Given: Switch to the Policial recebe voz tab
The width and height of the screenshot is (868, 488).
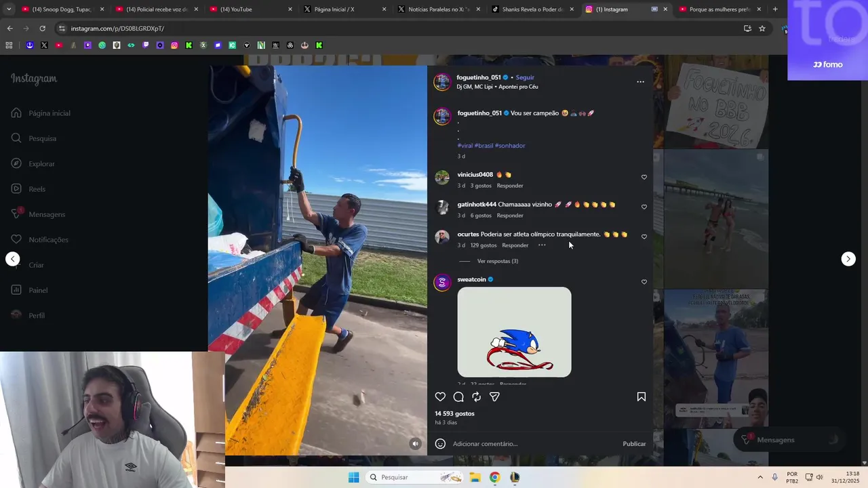Looking at the screenshot, I should [157, 9].
